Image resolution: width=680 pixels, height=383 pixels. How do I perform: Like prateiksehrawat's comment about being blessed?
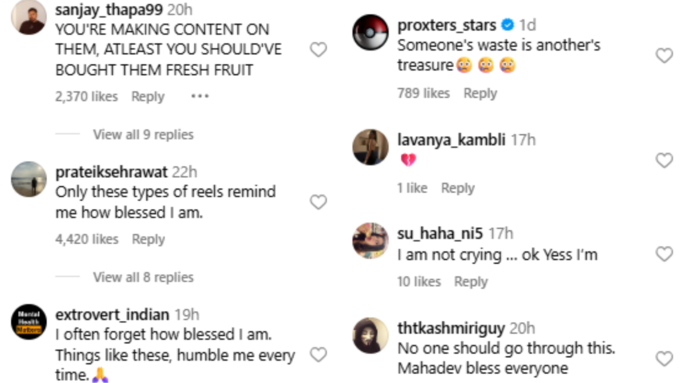[318, 202]
